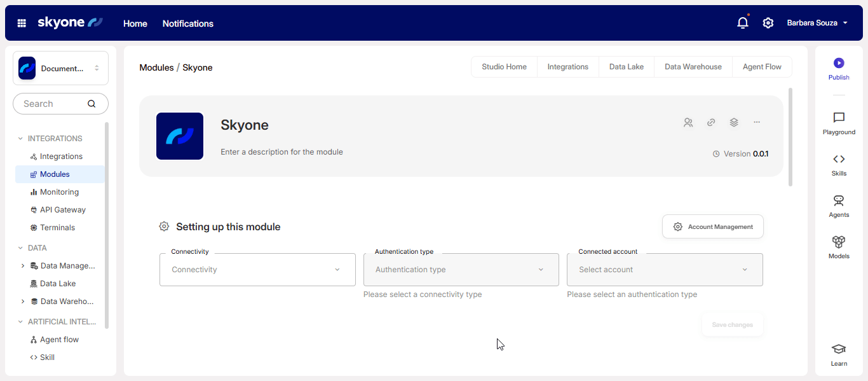Open the Connectivity dropdown
The height and width of the screenshot is (381, 868).
[257, 270]
